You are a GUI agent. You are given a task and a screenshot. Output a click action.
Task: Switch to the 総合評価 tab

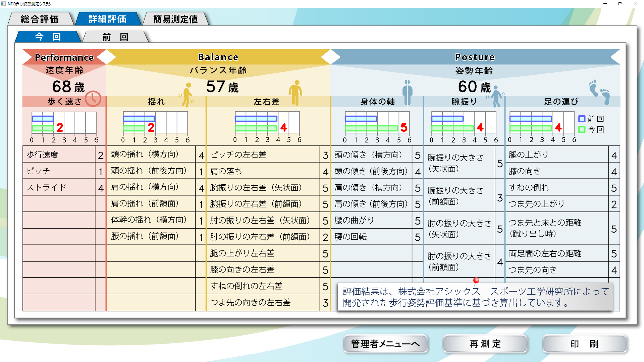point(40,19)
